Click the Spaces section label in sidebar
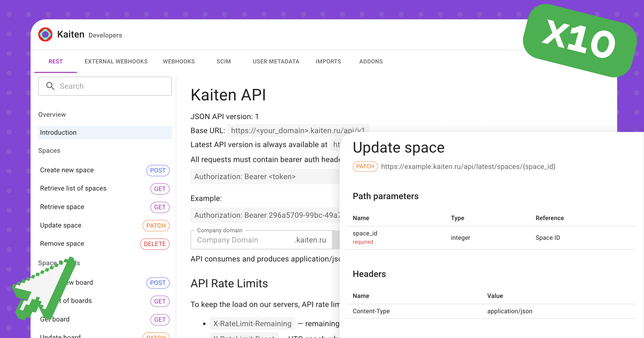Image resolution: width=644 pixels, height=338 pixels. point(49,150)
